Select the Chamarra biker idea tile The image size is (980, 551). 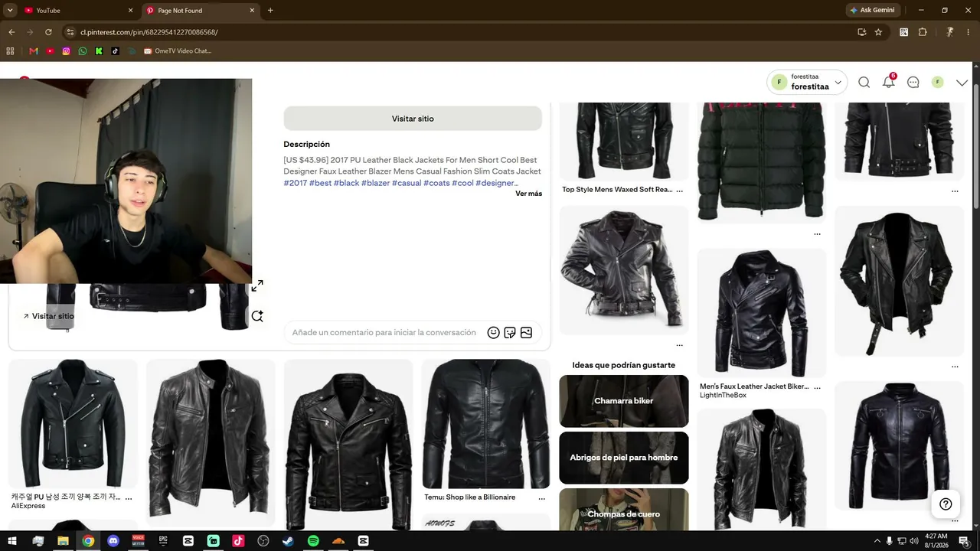click(x=624, y=401)
